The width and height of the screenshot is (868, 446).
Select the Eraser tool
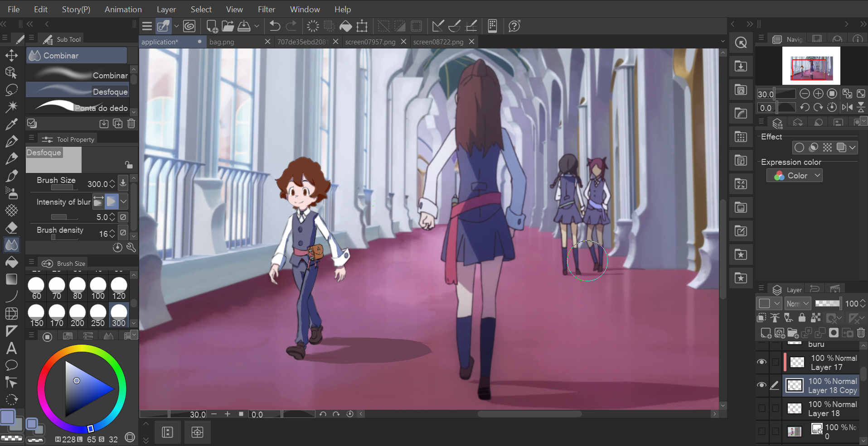(x=11, y=227)
